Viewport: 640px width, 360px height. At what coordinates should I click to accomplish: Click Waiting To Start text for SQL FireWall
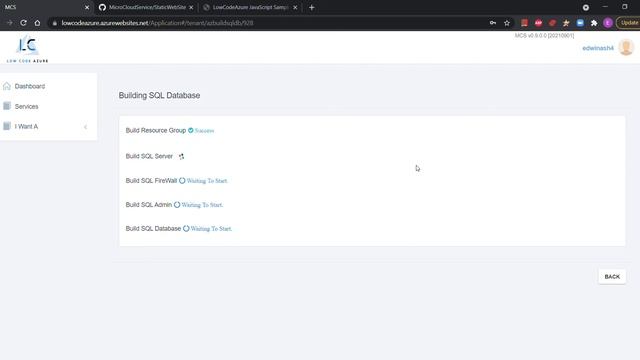coord(207,181)
